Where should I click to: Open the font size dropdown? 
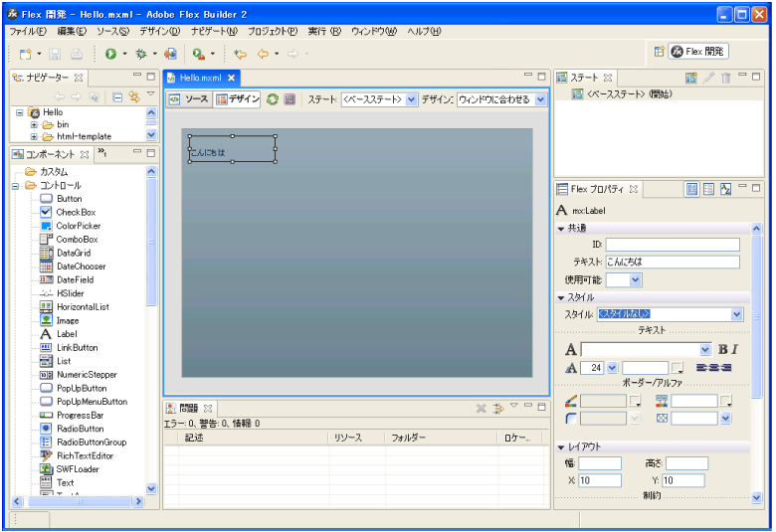(x=612, y=368)
